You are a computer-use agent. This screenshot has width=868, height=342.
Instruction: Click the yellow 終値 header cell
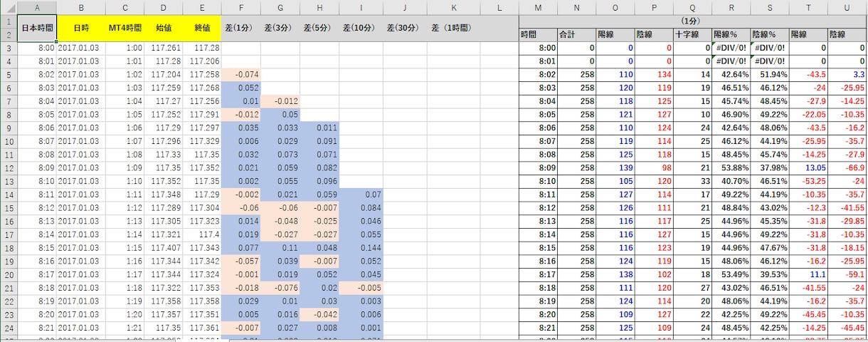(x=203, y=28)
